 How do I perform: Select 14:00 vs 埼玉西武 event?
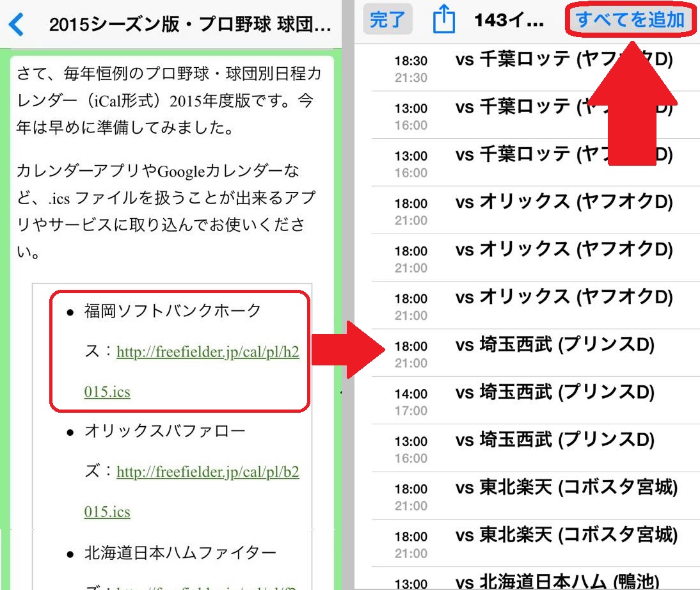point(536,401)
